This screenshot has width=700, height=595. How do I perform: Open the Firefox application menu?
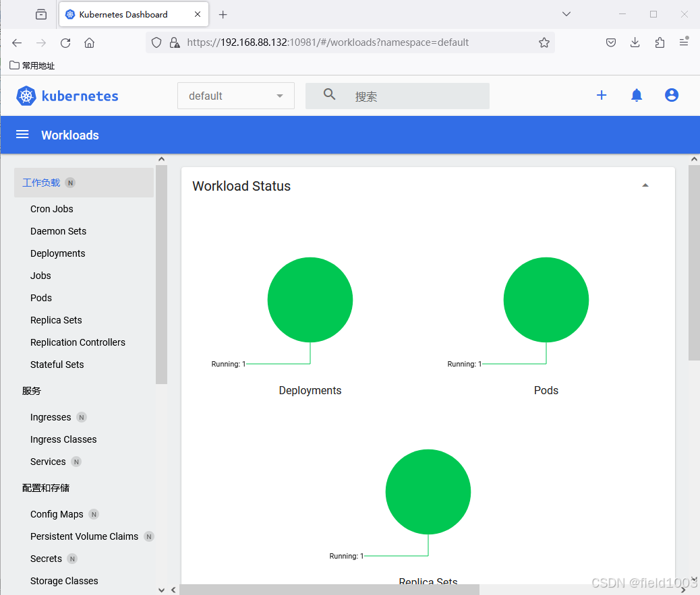pyautogui.click(x=684, y=42)
